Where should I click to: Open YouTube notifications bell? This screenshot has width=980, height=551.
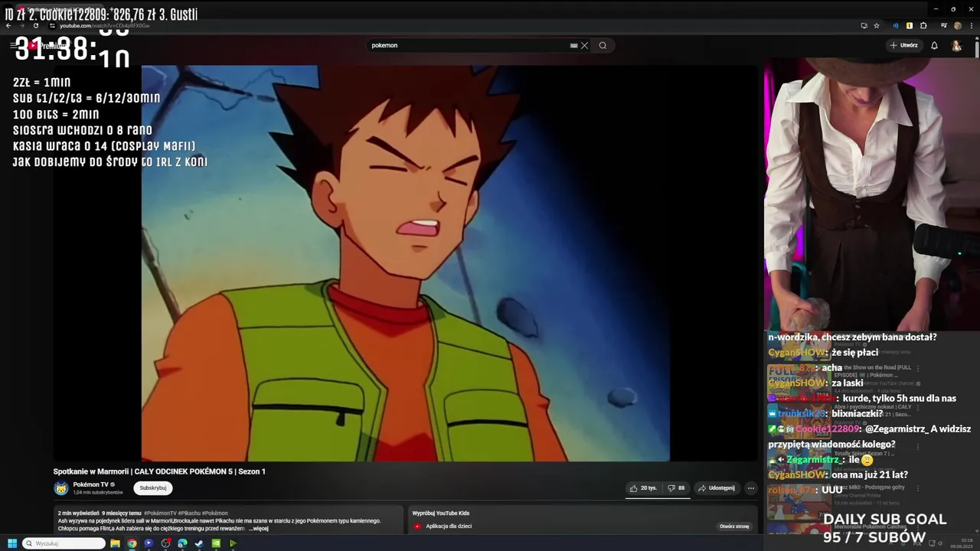pos(934,45)
